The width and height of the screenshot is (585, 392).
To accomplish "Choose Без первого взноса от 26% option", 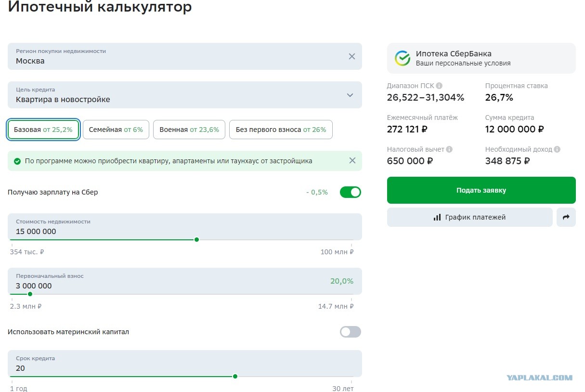I will click(281, 130).
